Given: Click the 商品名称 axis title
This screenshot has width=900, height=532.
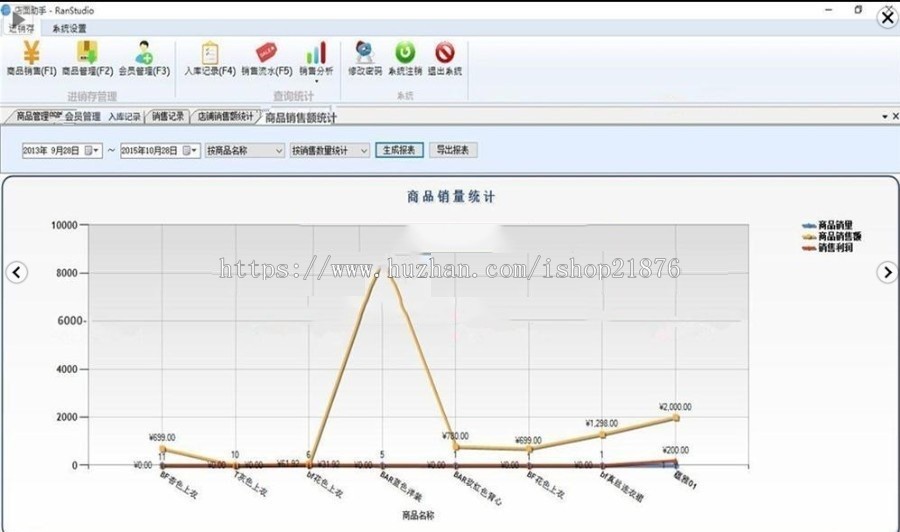Looking at the screenshot, I should click(x=418, y=515).
